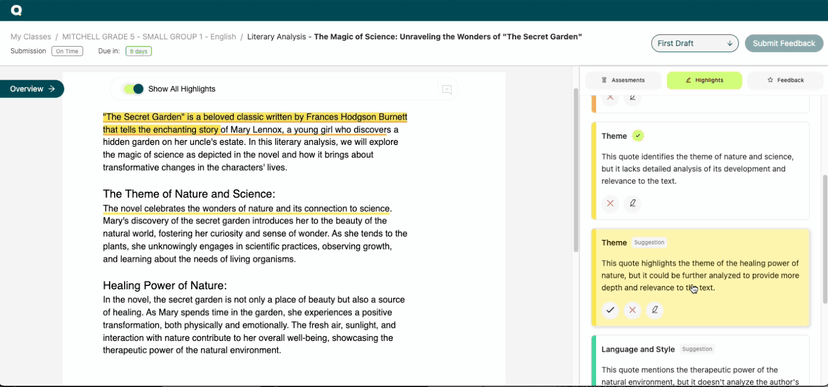The width and height of the screenshot is (828, 387).
Task: Switch to the Feedback tab
Action: point(785,80)
